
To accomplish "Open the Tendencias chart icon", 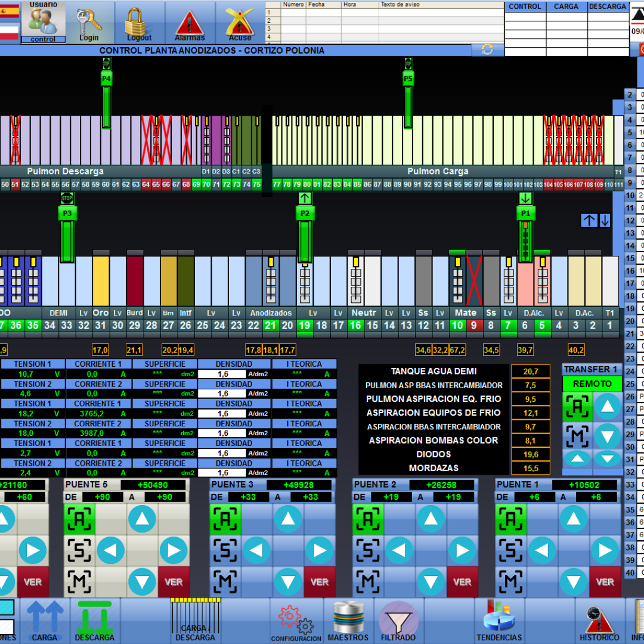I will (499, 620).
